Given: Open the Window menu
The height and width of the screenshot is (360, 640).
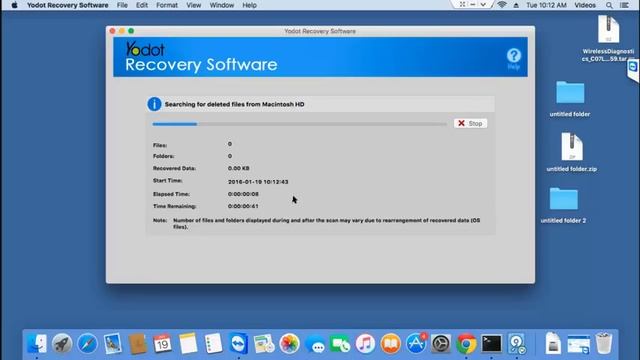Looking at the screenshot, I should [222, 5].
